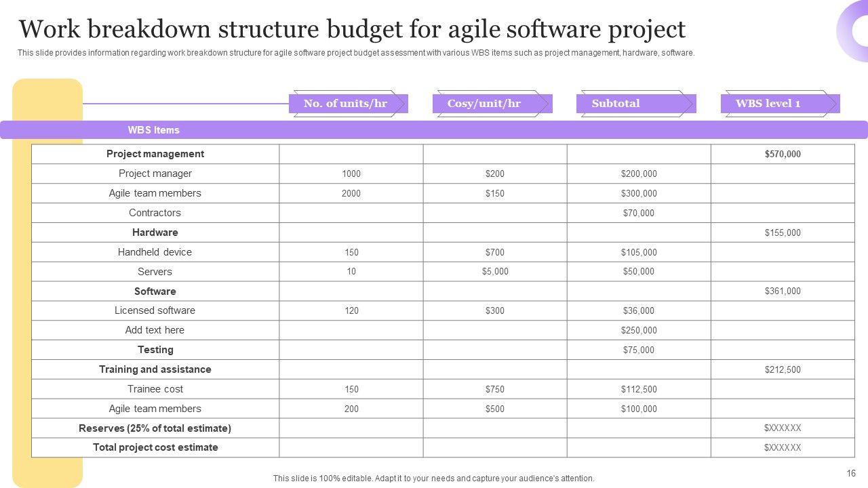868x488 pixels.
Task: Click the "Add text here" placeholder cell
Action: (155, 330)
